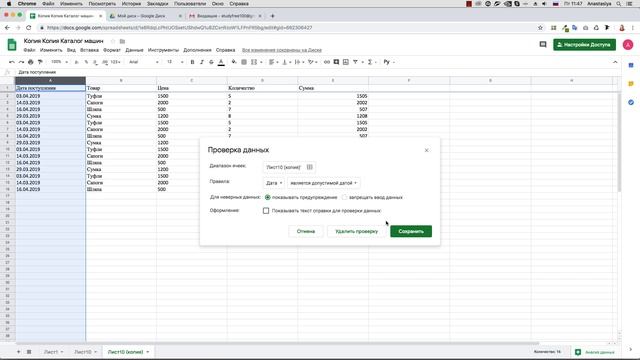Viewport: 640px width, 360px height.
Task: Select 'показывать предупреждение' radio option
Action: 268,198
